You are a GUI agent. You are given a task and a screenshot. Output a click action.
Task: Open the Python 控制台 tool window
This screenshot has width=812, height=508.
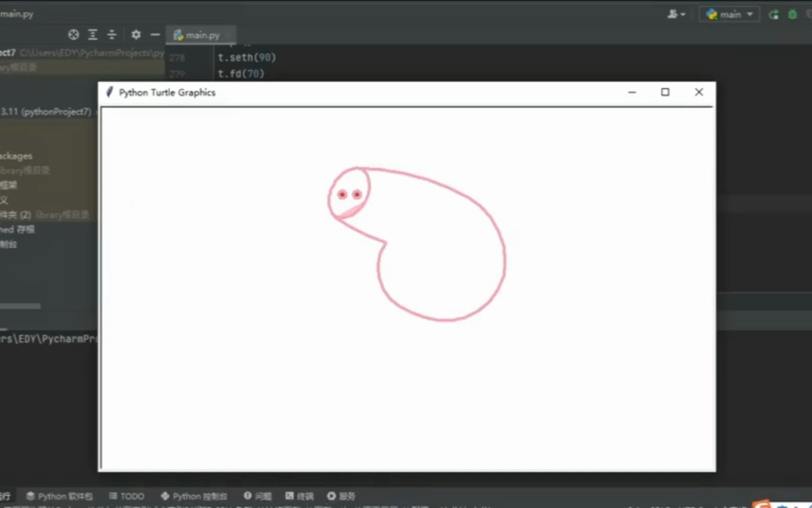point(194,496)
